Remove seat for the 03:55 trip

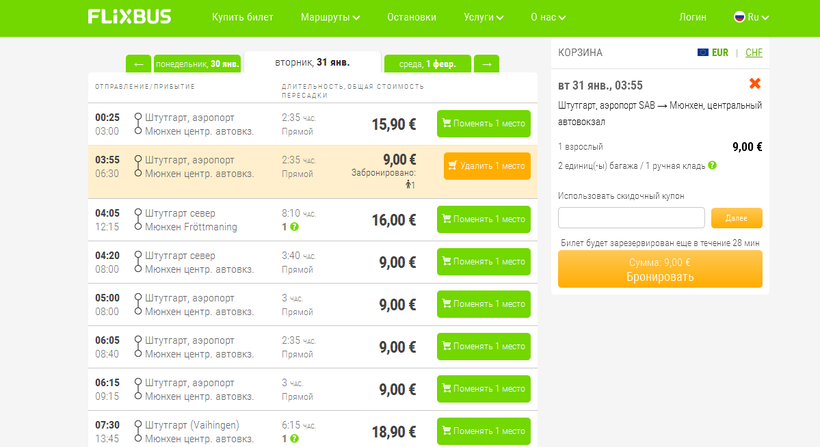[x=487, y=166]
